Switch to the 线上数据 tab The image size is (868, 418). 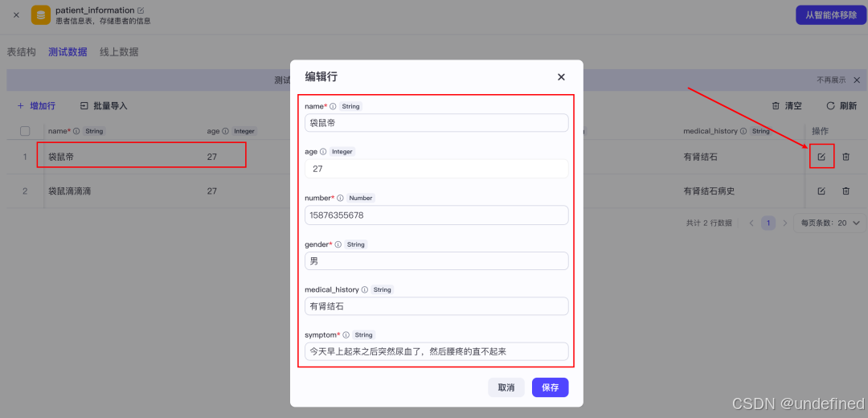[119, 52]
